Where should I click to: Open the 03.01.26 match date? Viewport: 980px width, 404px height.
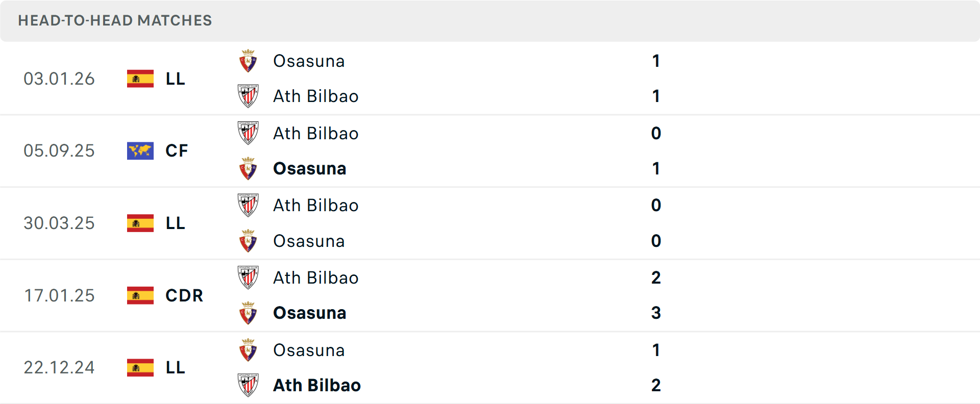coord(59,79)
